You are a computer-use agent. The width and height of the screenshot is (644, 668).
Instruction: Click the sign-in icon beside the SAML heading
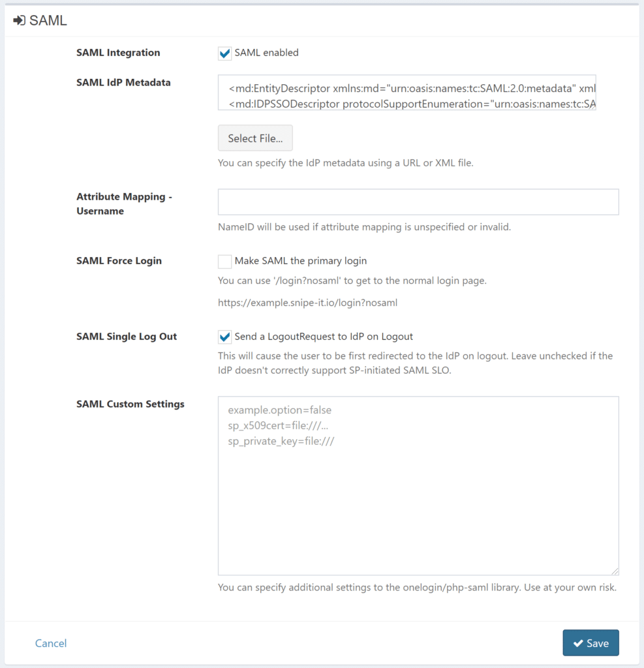pyautogui.click(x=19, y=21)
